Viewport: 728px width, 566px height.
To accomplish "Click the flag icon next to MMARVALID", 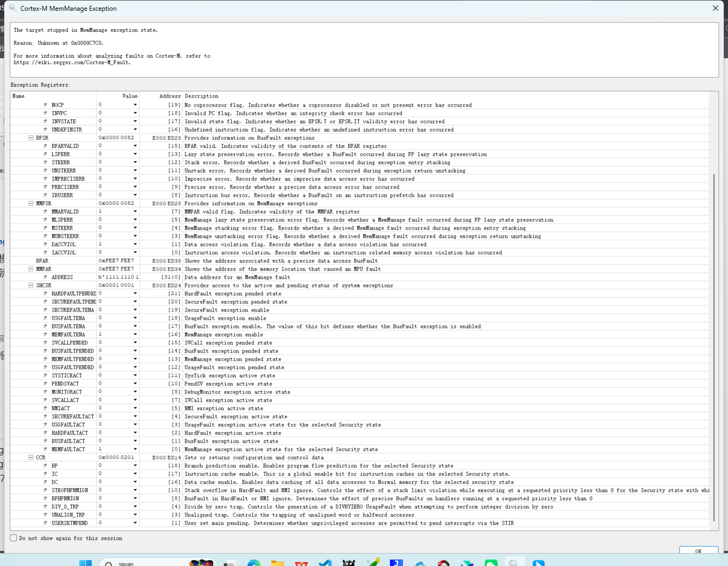I will [45, 211].
